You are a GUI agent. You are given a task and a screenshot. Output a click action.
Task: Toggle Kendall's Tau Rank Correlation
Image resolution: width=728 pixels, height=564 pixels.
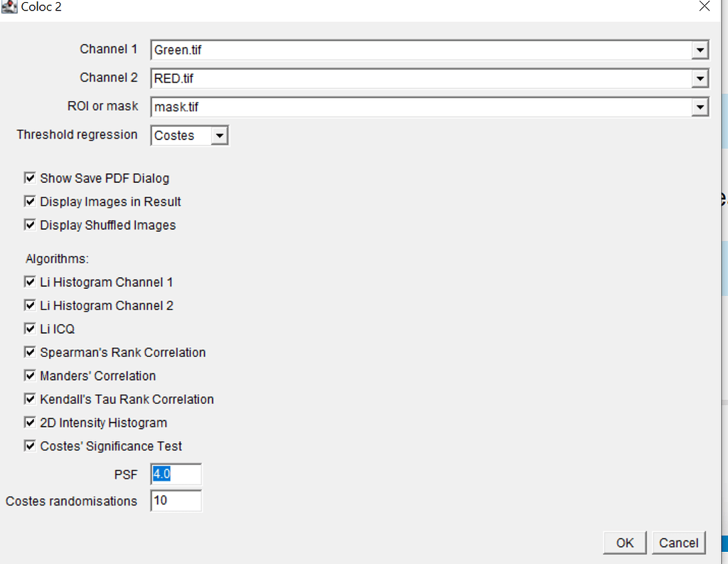click(x=30, y=399)
